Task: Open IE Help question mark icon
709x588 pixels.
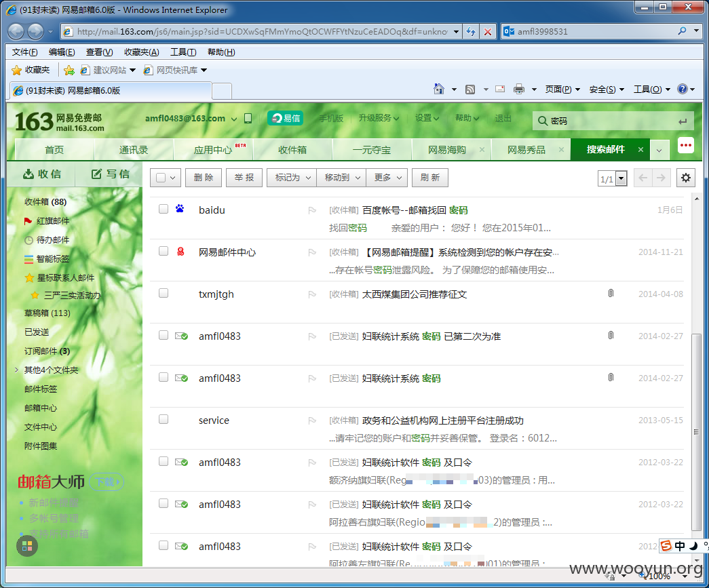Action: click(683, 89)
